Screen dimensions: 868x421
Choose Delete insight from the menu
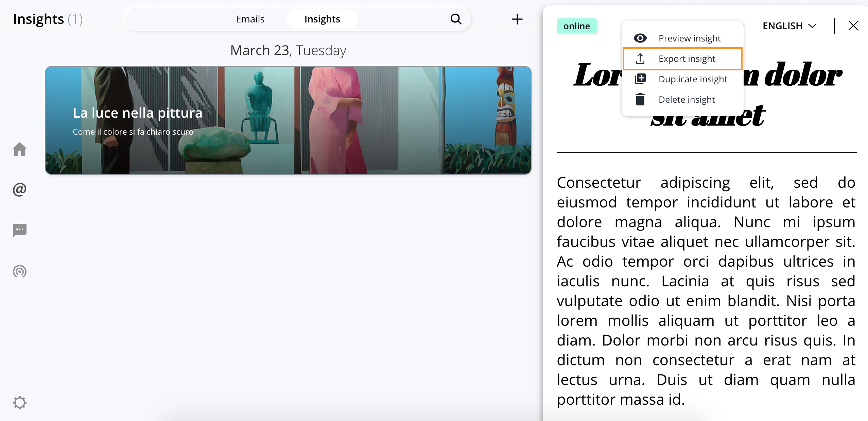pyautogui.click(x=683, y=99)
